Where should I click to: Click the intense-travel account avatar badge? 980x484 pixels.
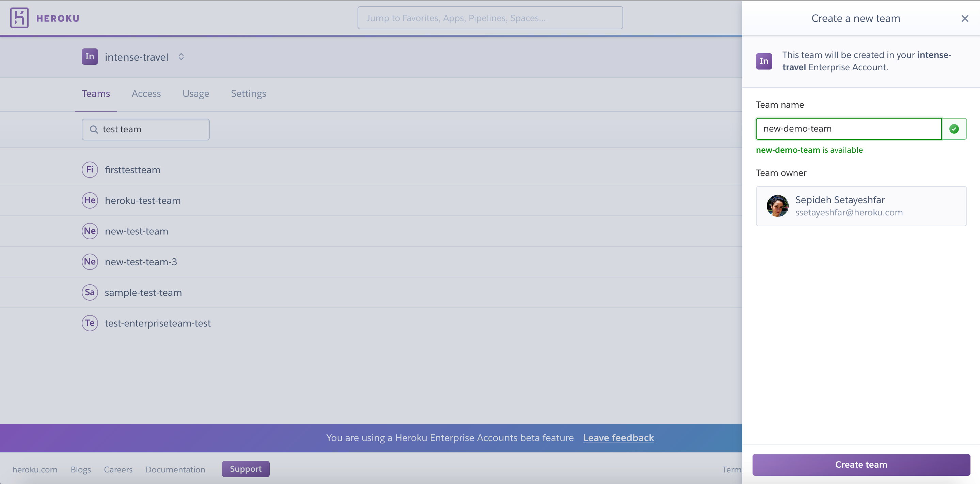tap(90, 57)
